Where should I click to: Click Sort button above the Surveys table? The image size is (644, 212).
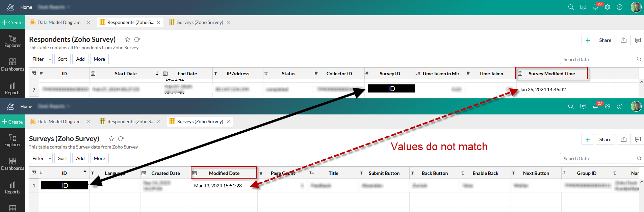tap(62, 158)
